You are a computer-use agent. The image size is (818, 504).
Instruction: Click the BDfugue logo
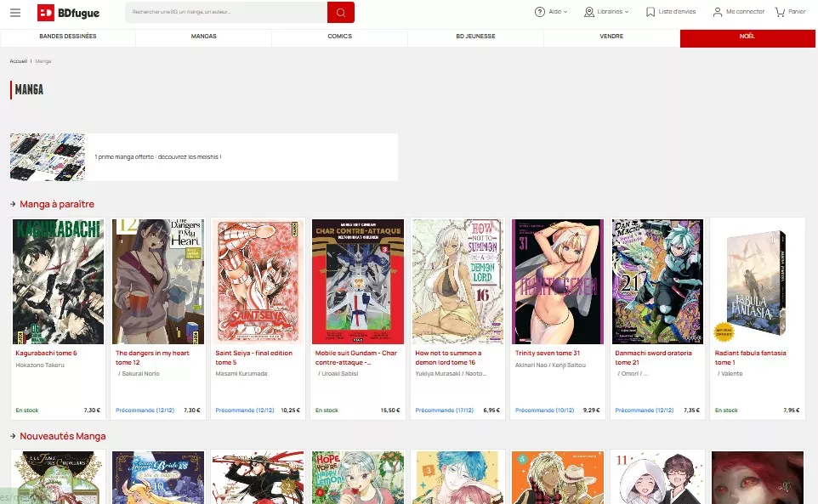[x=67, y=12]
